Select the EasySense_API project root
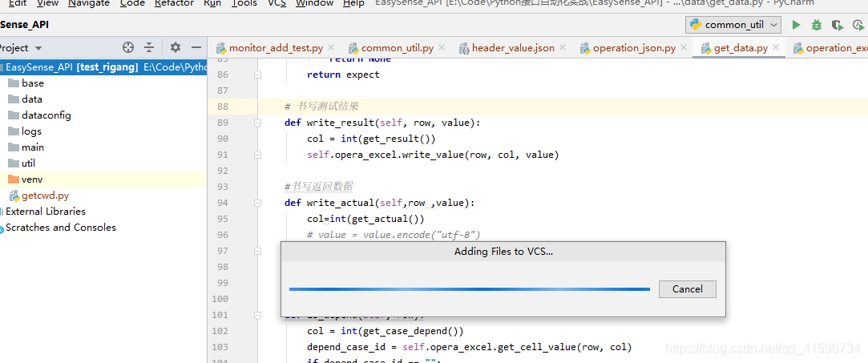This screenshot has width=868, height=363. tap(103, 67)
